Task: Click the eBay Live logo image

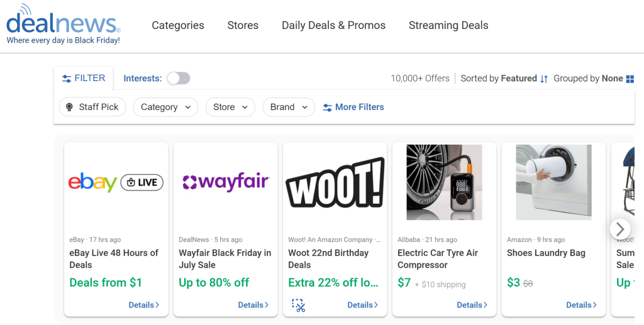Action: click(116, 182)
